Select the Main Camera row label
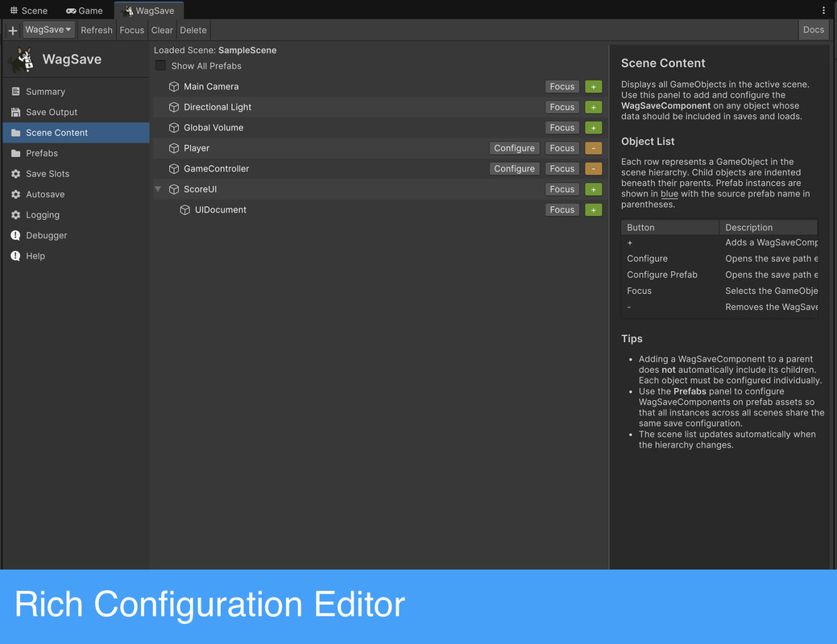Image resolution: width=837 pixels, height=644 pixels. coord(211,86)
